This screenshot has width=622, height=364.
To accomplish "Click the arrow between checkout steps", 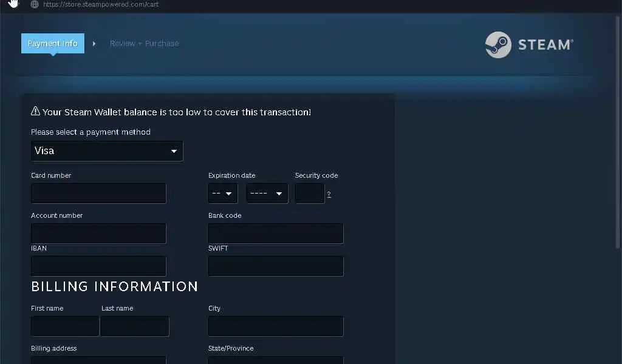I will pos(94,44).
